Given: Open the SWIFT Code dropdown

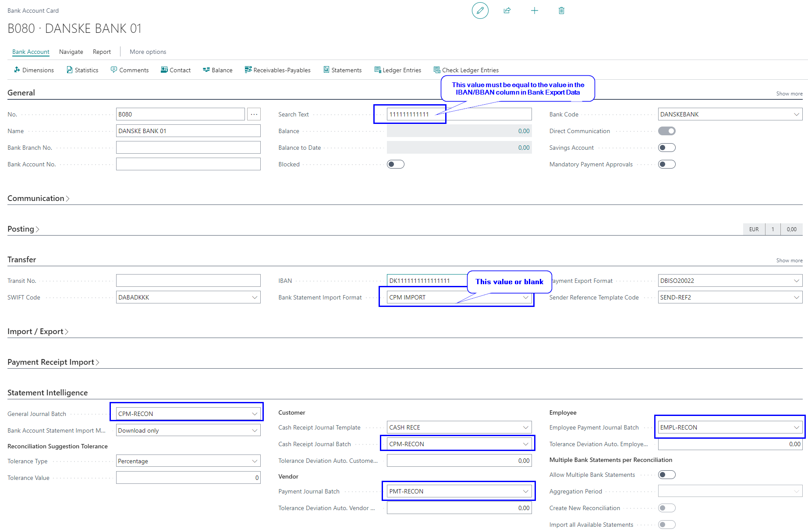Looking at the screenshot, I should (255, 297).
